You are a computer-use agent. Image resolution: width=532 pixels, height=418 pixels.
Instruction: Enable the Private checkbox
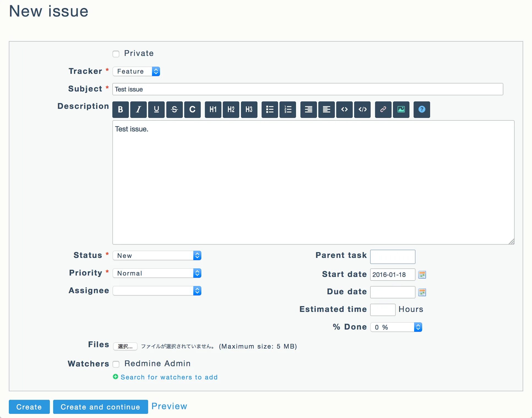click(x=116, y=54)
